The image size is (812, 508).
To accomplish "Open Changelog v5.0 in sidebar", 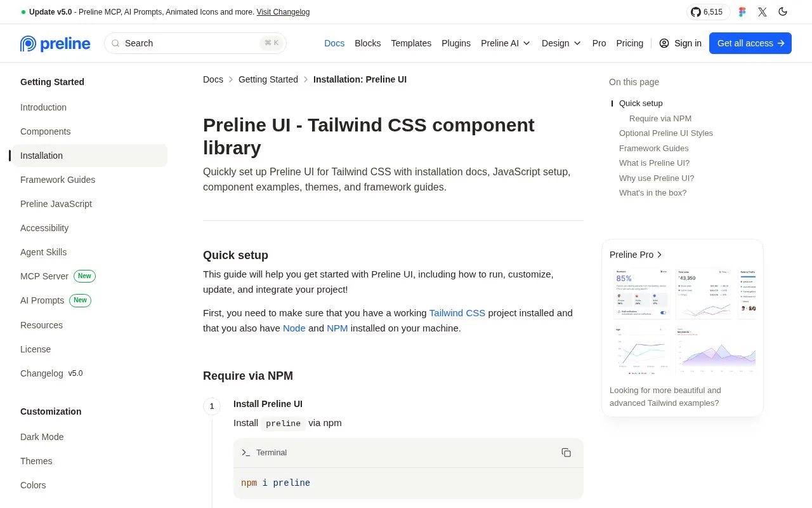I will tap(90, 373).
